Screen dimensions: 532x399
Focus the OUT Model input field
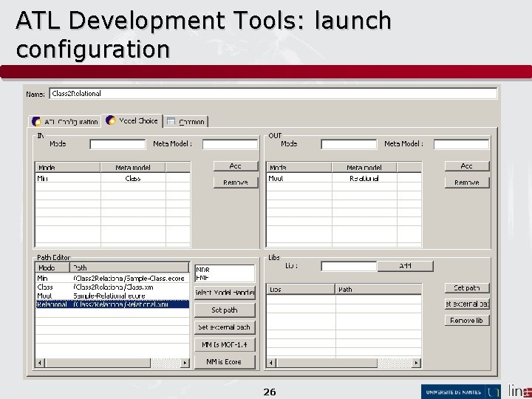[349, 144]
